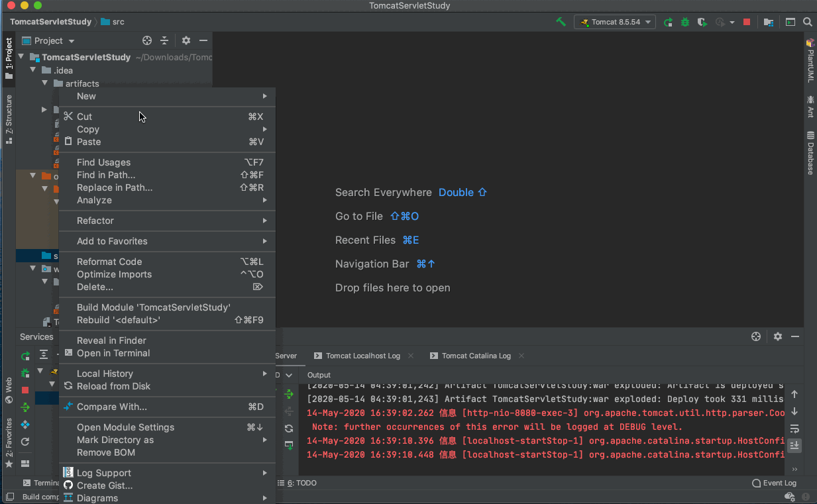This screenshot has height=504, width=817.
Task: Collapse the .idea folder node
Action: pos(32,70)
